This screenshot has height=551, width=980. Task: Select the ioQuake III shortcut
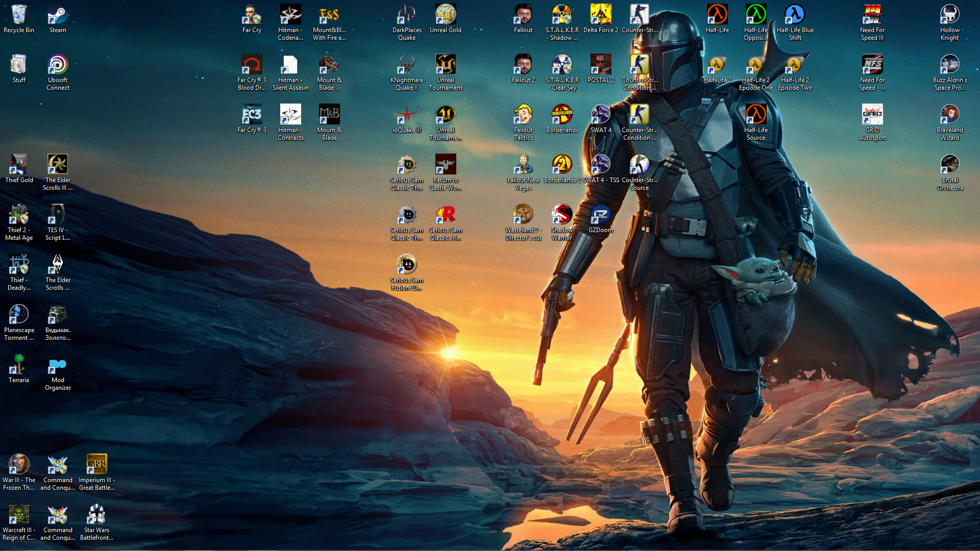tap(407, 115)
